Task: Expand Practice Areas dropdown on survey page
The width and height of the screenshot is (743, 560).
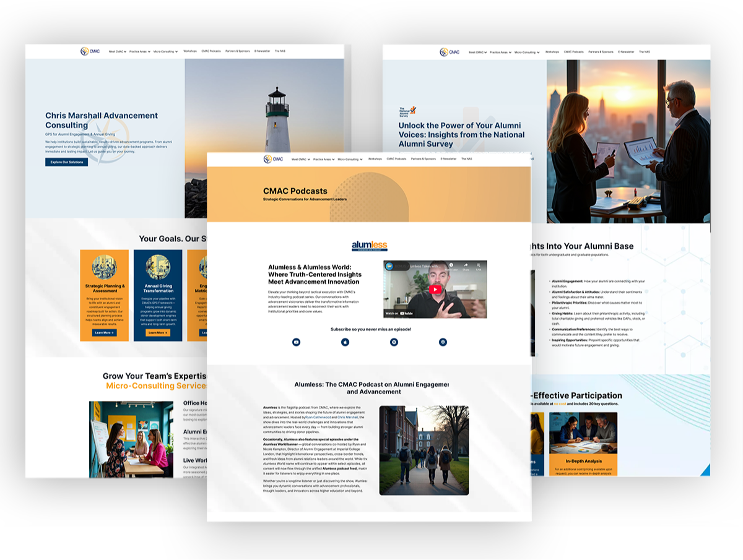Action: coord(501,52)
